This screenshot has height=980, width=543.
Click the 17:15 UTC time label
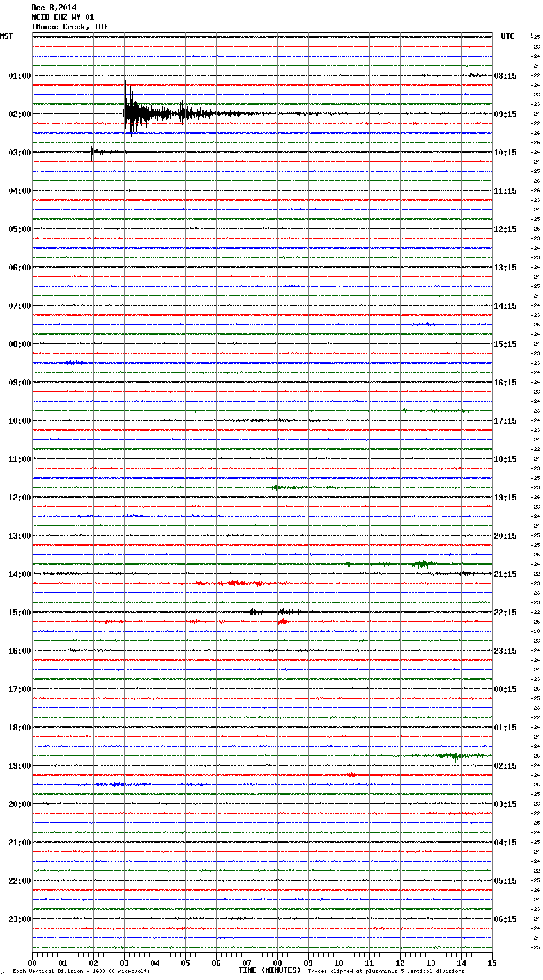[x=505, y=421]
